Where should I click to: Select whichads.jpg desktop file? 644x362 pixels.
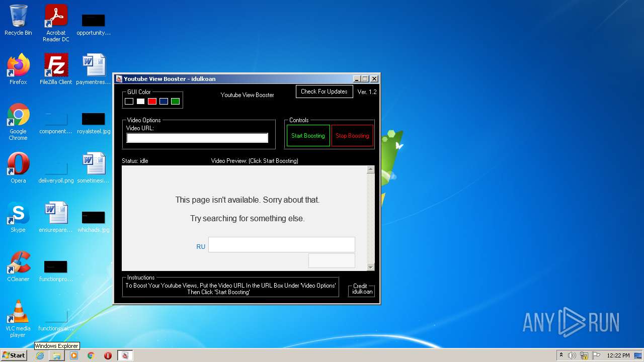click(94, 221)
